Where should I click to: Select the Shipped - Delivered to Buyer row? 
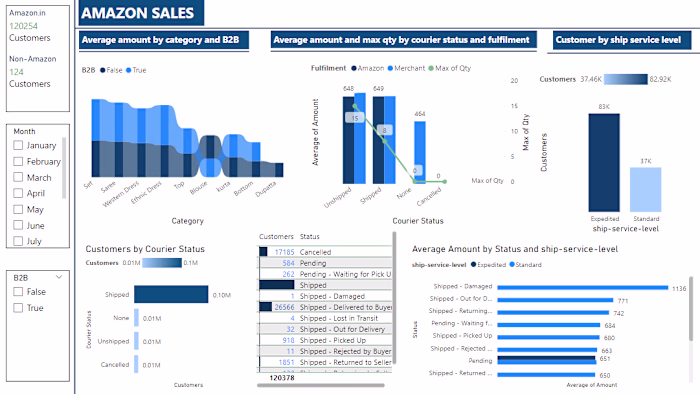click(x=325, y=307)
